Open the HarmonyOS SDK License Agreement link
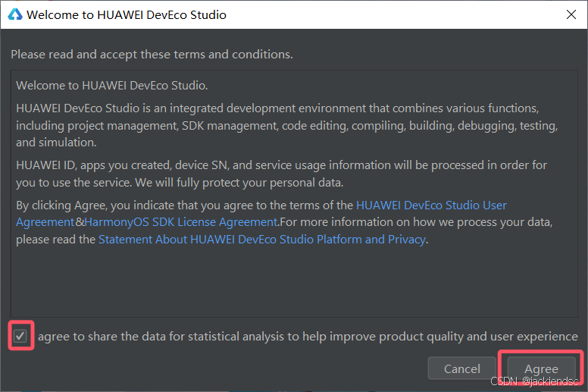This screenshot has width=588, height=392. (182, 222)
